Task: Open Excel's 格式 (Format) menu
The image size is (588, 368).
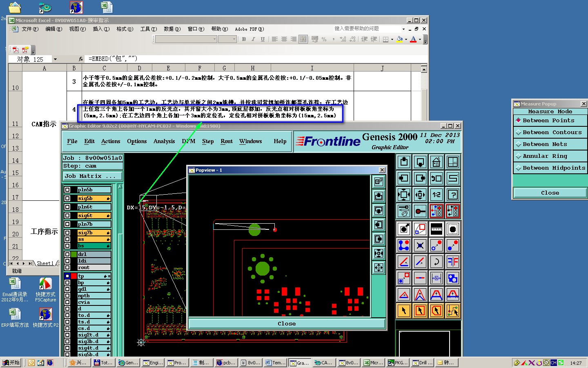Action: (125, 29)
